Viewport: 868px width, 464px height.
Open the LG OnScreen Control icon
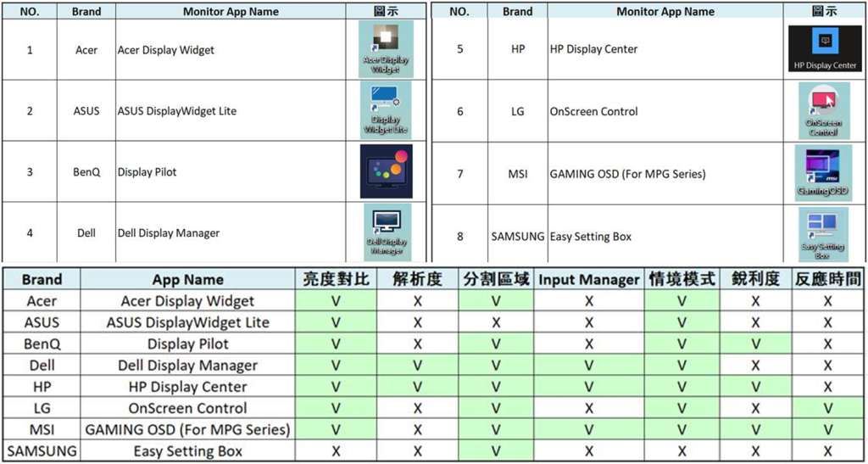(823, 110)
